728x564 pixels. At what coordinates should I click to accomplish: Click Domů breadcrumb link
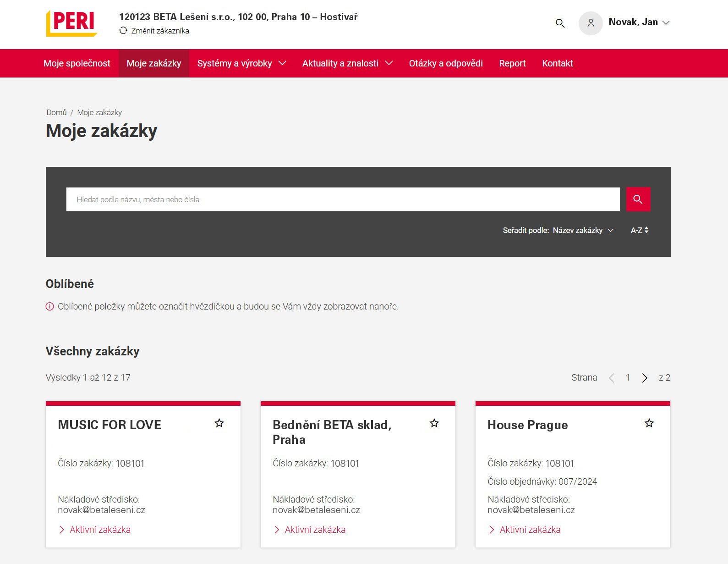point(56,112)
